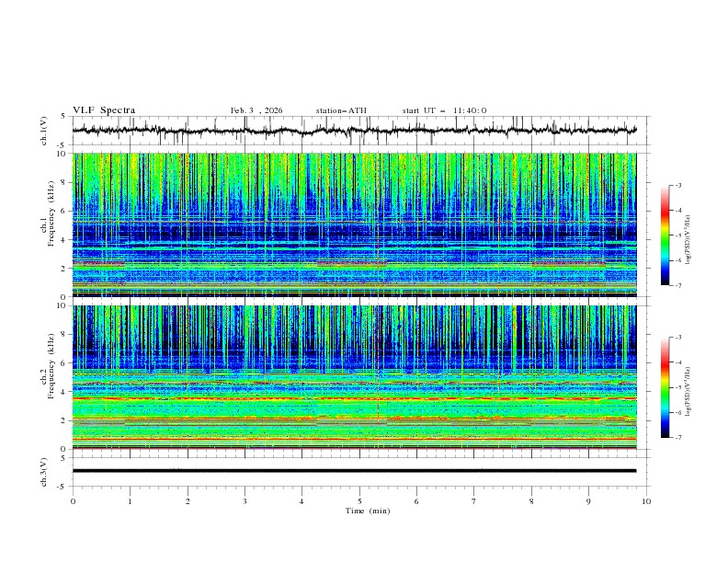Click the "-7" tick on ch.2 color bar
Screen dimensions: 728x563
(x=678, y=438)
